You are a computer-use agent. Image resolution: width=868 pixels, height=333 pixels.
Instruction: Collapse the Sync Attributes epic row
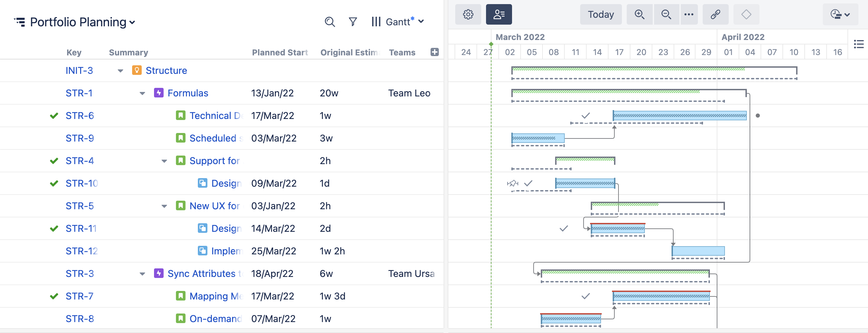click(x=142, y=274)
